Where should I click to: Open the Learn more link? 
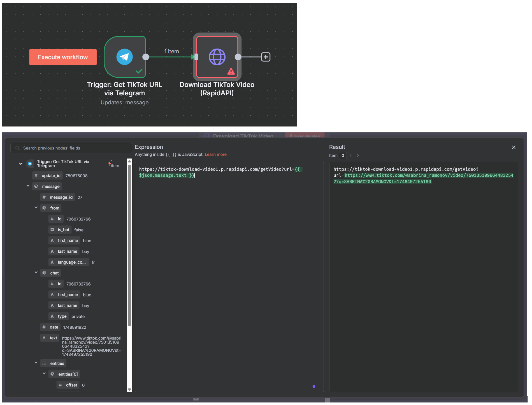click(216, 155)
